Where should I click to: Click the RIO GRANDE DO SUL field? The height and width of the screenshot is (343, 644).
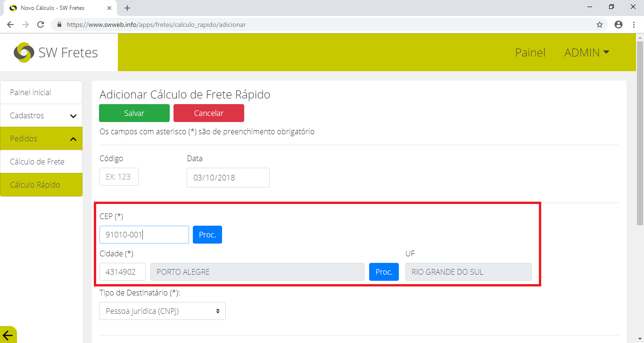[469, 272]
